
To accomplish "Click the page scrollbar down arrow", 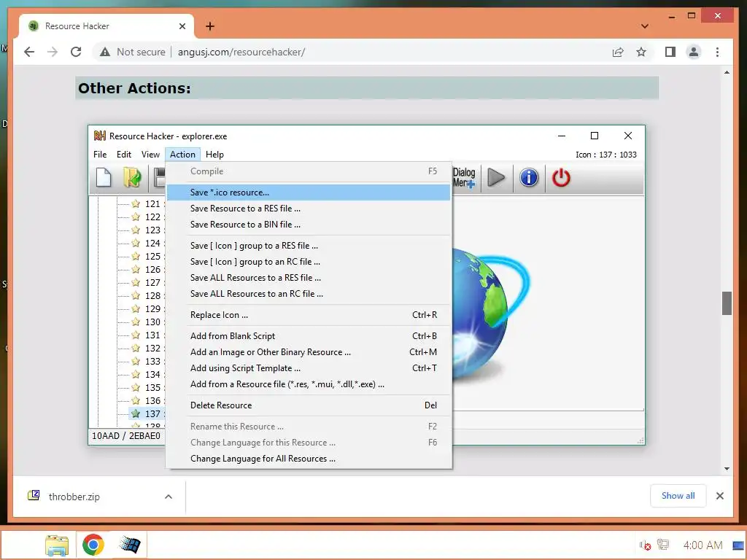I will click(x=727, y=469).
